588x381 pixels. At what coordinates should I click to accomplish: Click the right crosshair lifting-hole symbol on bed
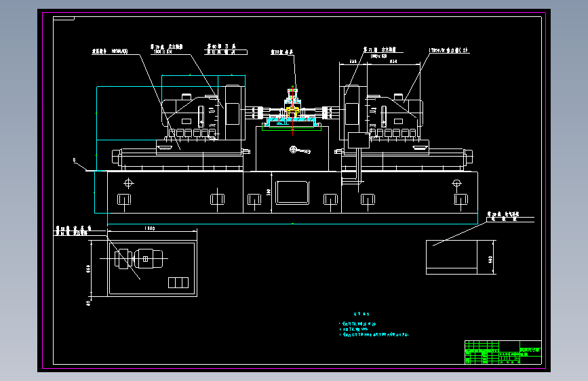[456, 183]
